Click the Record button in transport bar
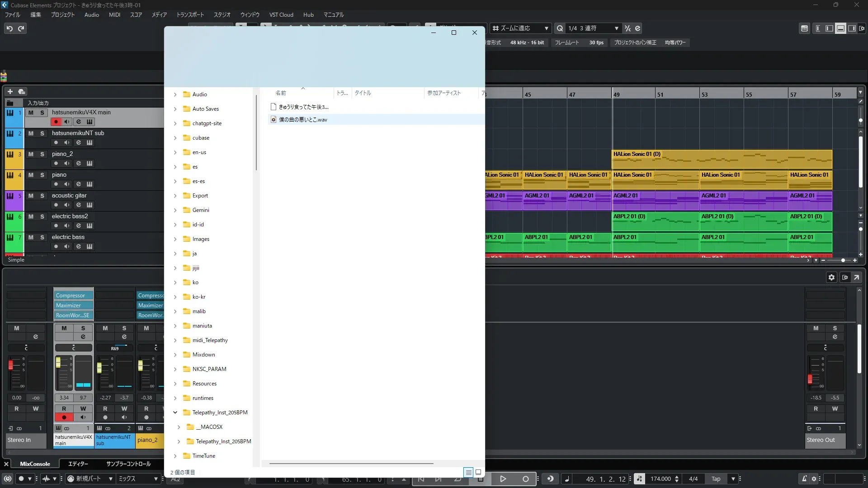868x488 pixels. click(525, 479)
